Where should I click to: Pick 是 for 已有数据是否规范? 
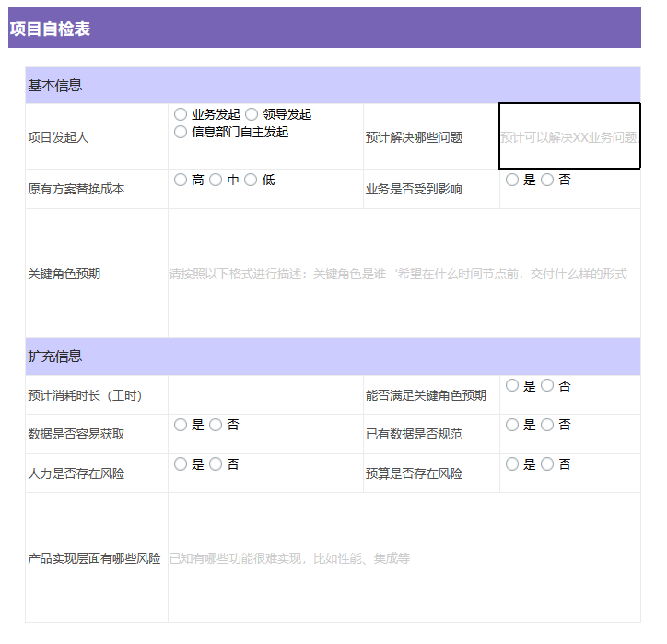coord(512,425)
